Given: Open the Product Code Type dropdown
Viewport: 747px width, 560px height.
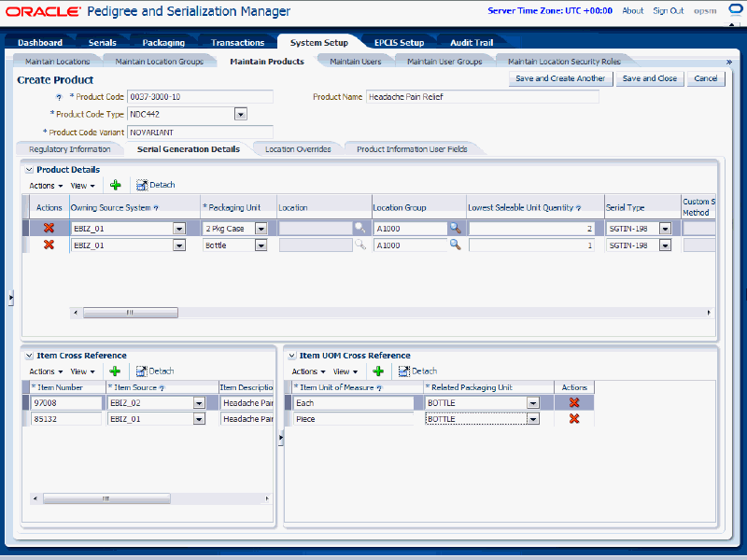Looking at the screenshot, I should pyautogui.click(x=241, y=114).
